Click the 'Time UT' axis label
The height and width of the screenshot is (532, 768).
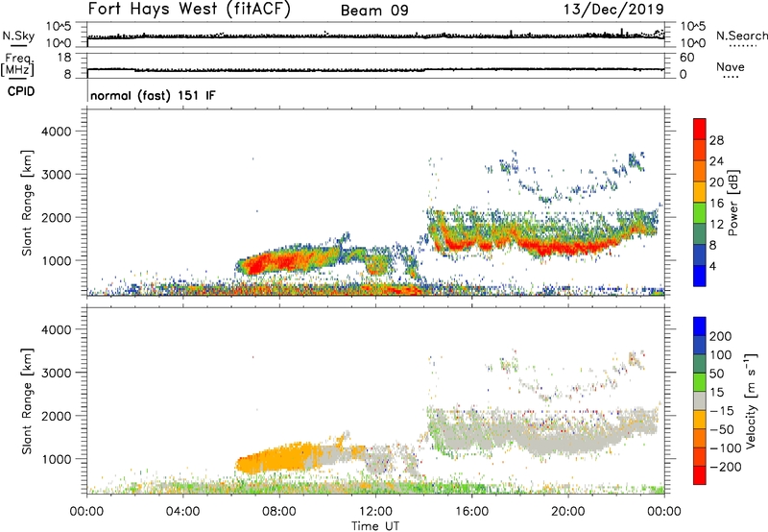point(375,526)
